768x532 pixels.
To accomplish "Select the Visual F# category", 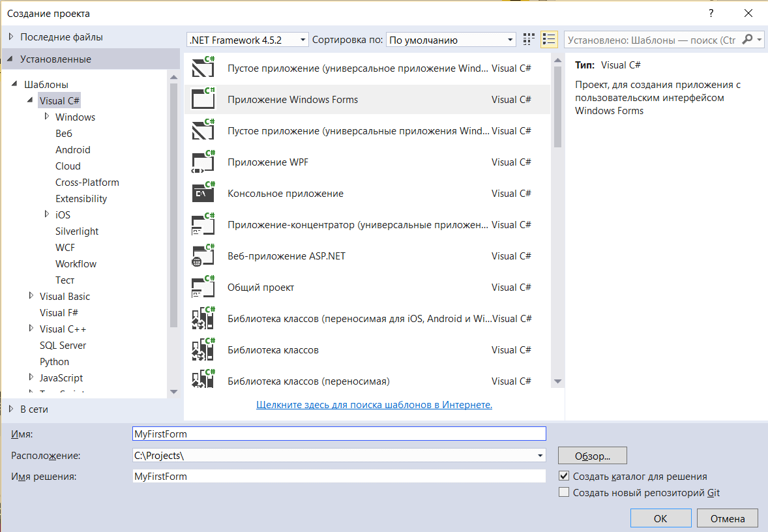I will (x=59, y=312).
